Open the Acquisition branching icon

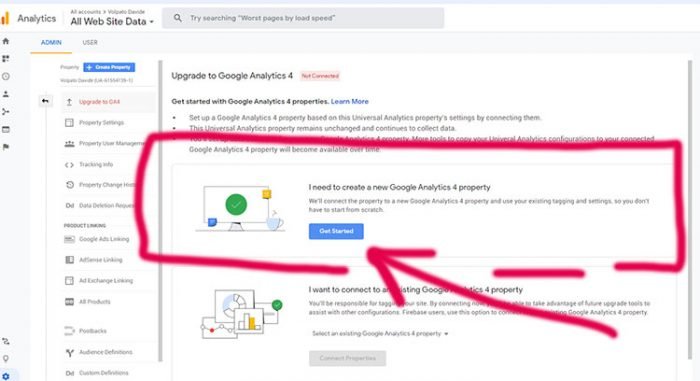(x=6, y=112)
